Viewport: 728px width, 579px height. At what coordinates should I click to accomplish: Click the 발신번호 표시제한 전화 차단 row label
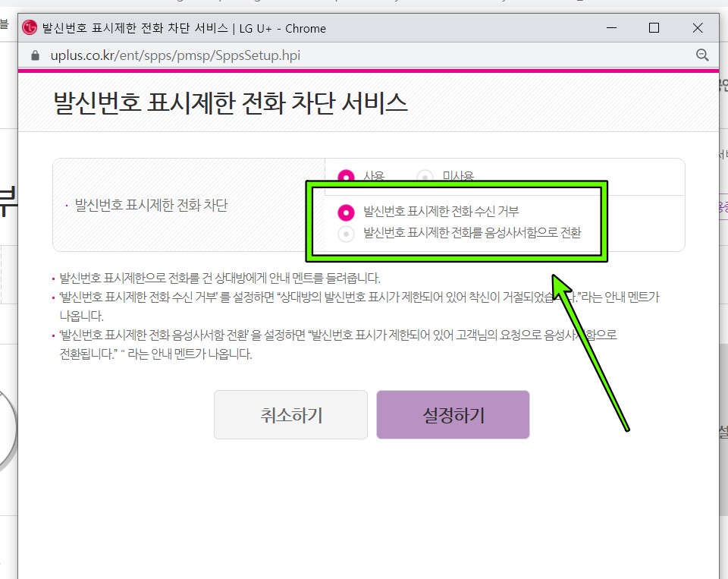[x=151, y=205]
